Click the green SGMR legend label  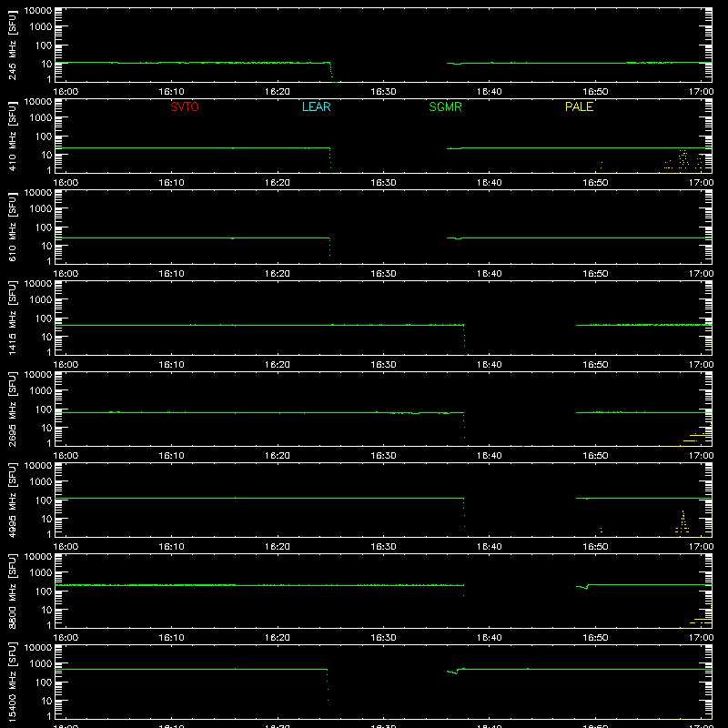pyautogui.click(x=445, y=106)
